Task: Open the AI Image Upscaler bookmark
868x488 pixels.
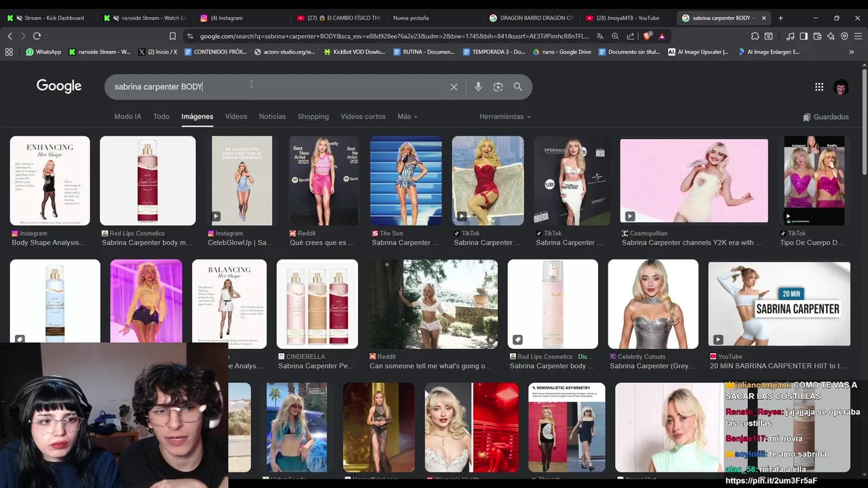Action: pyautogui.click(x=698, y=52)
